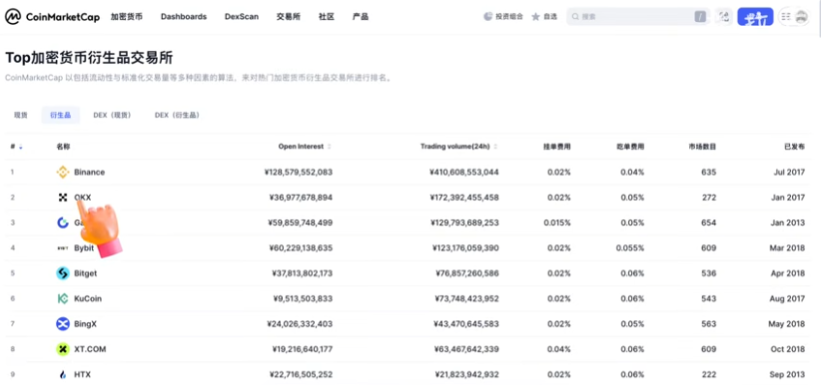821x385 pixels.
Task: Click OKX trading volume ¥172,392,455,458
Action: (x=465, y=197)
